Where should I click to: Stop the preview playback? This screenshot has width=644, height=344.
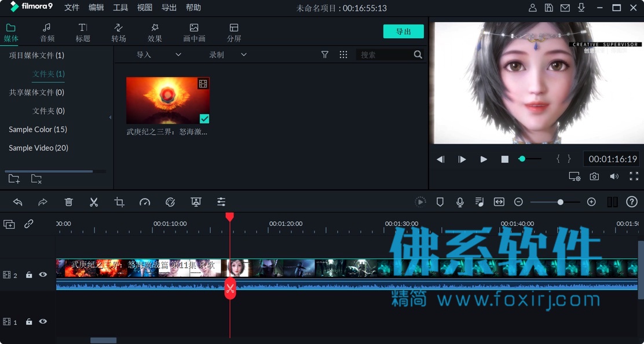coord(505,159)
